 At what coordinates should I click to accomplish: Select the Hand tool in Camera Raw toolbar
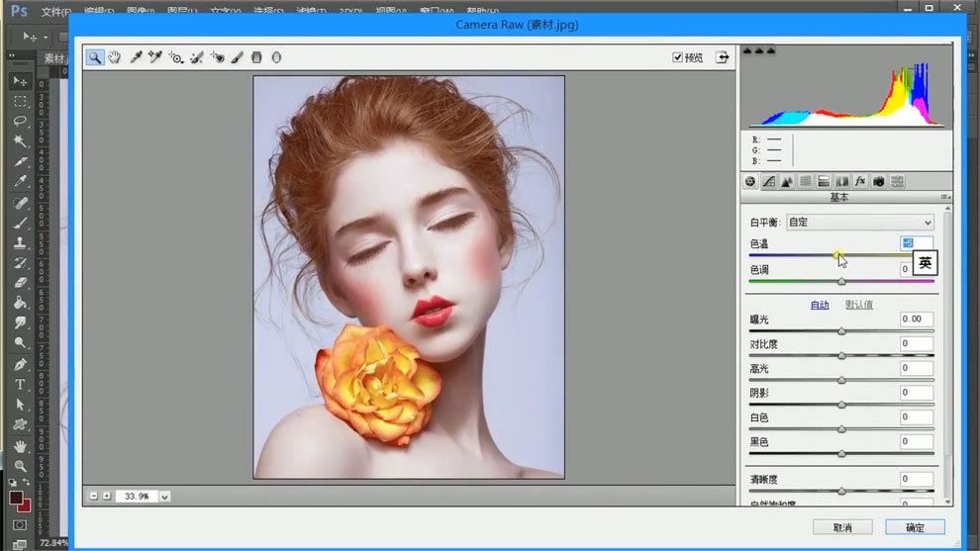(114, 57)
